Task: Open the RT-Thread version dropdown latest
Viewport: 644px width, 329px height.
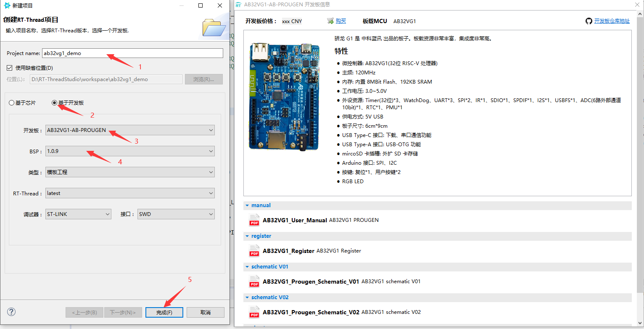Action: point(130,193)
